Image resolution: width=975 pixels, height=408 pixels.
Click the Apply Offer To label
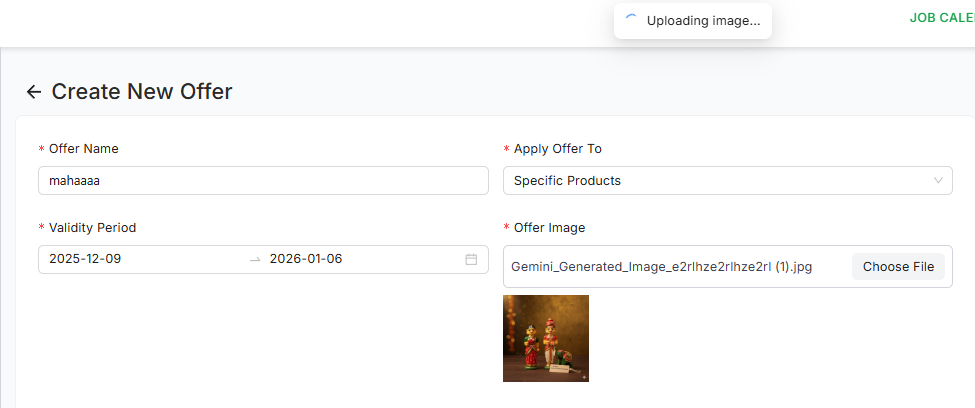click(558, 149)
